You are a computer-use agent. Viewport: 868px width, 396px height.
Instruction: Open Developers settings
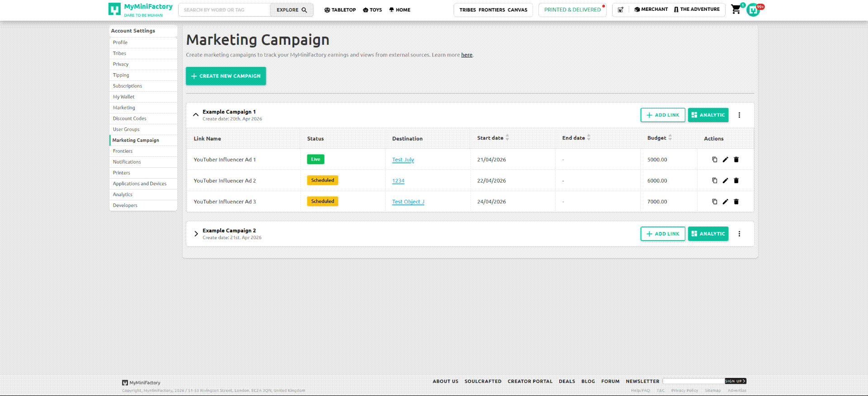click(143, 205)
